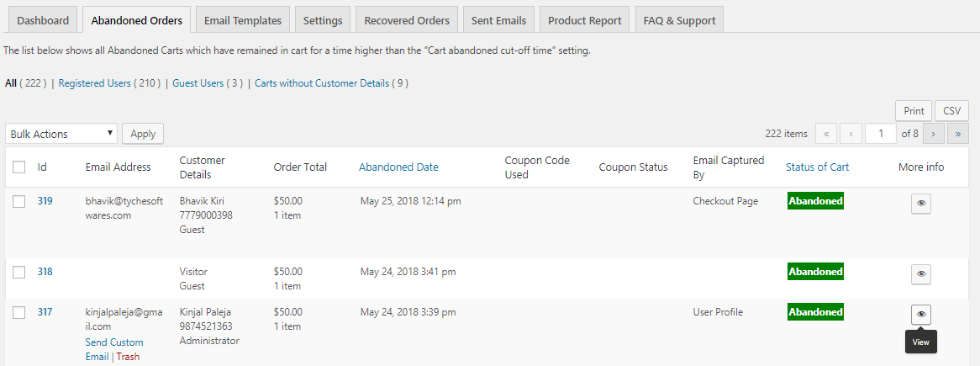Open view icon for order 317

(920, 314)
